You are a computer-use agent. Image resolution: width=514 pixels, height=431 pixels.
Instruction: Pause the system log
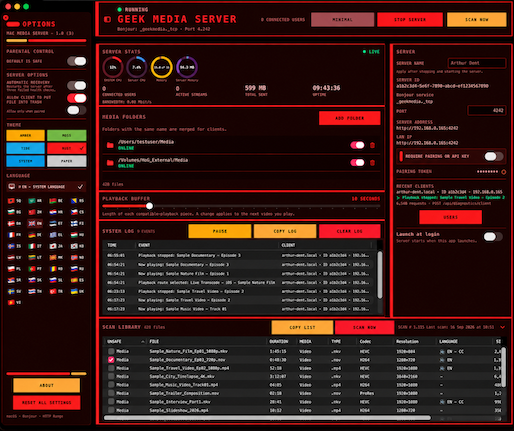point(220,231)
